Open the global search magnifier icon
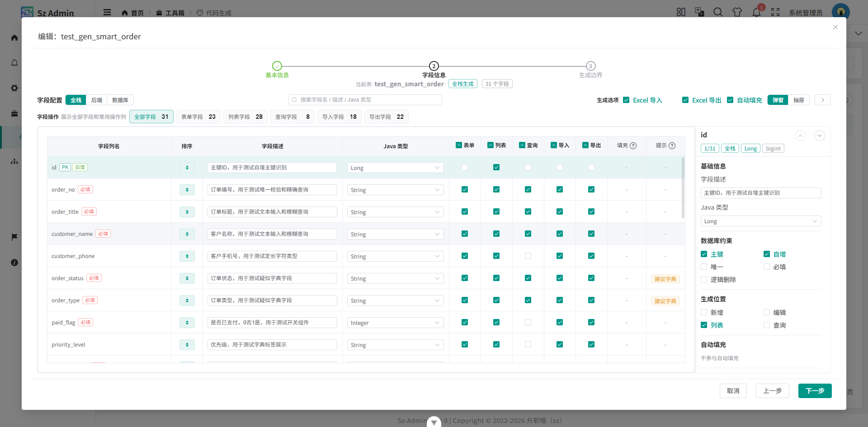Screen dimensions: 868x427 point(718,12)
